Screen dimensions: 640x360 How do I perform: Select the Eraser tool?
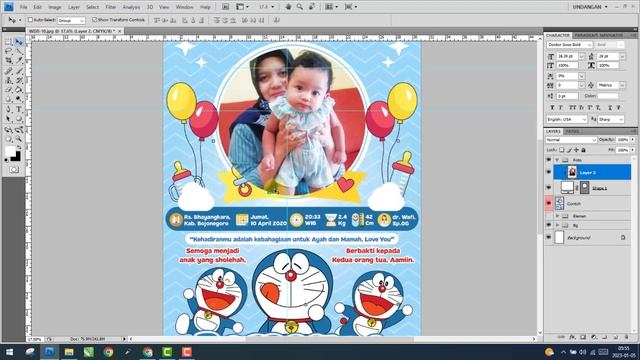[9, 90]
